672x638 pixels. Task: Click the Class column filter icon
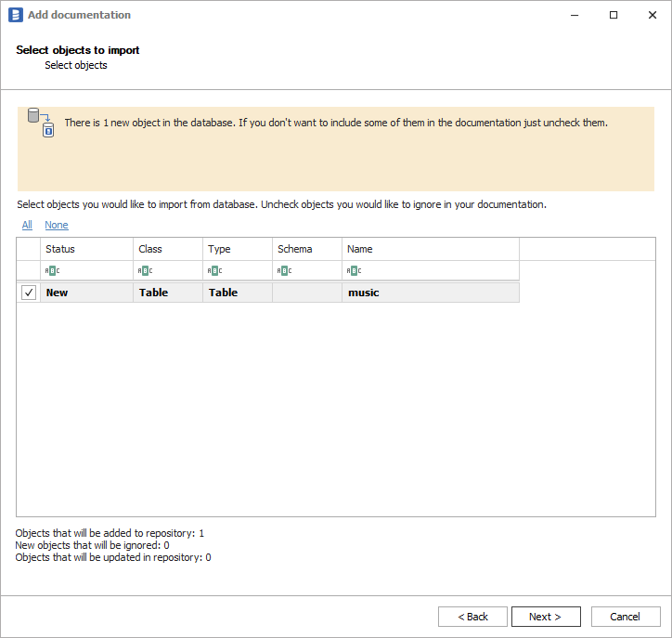(x=145, y=271)
